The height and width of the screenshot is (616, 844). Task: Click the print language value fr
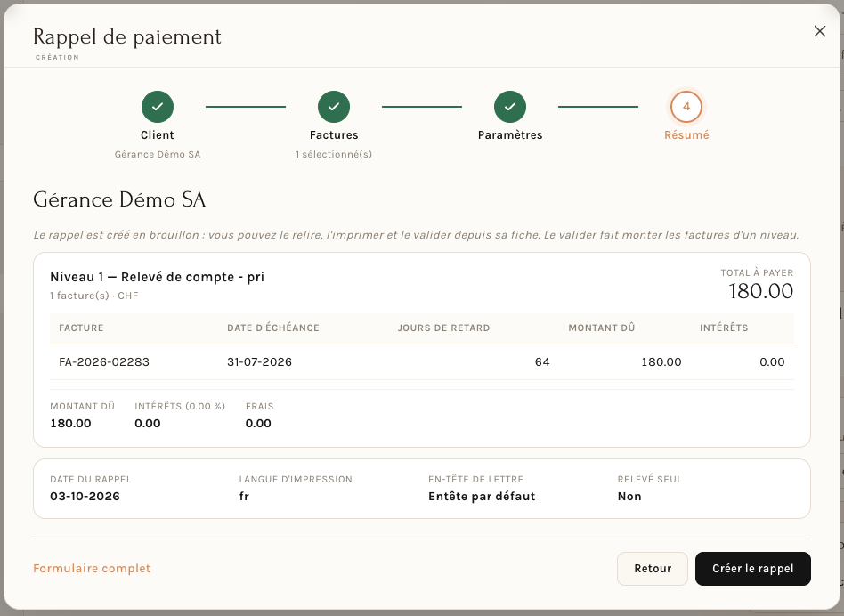pos(244,497)
